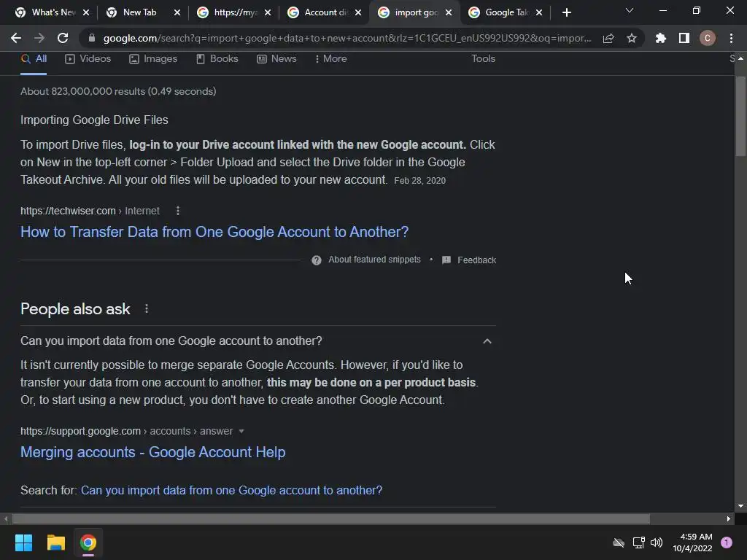The width and height of the screenshot is (747, 560).
Task: Click vertical scrollbar thumb
Action: click(740, 116)
